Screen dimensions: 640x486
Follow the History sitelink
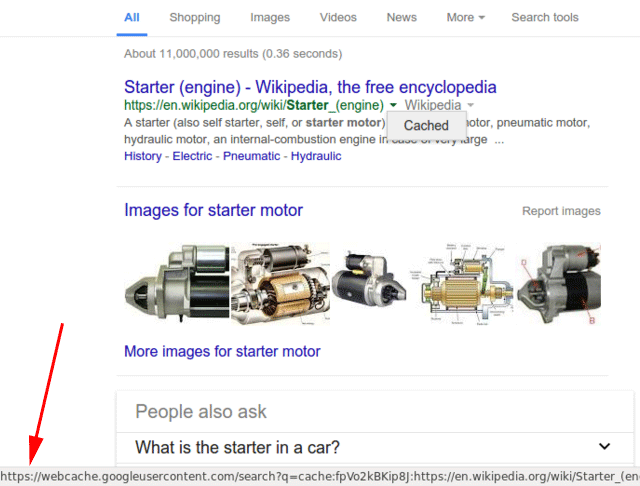[143, 156]
